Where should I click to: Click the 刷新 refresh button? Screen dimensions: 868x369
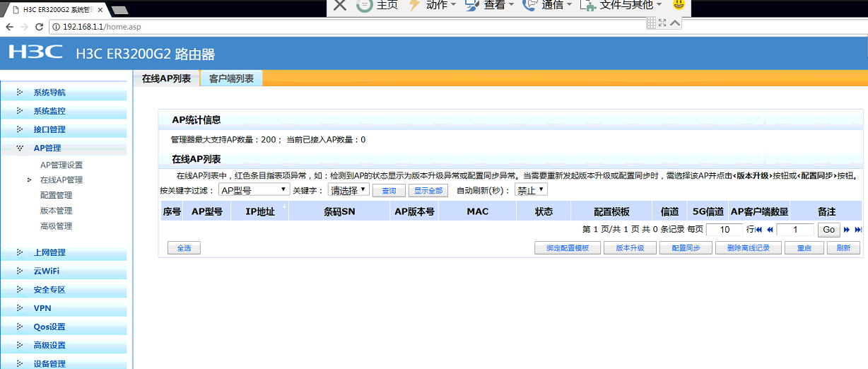[x=843, y=248]
